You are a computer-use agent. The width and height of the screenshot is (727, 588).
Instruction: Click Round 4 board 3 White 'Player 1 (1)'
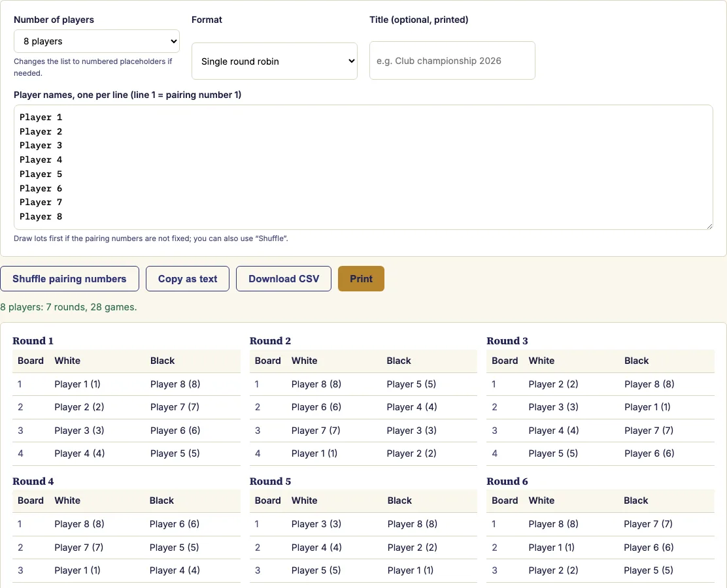(77, 570)
